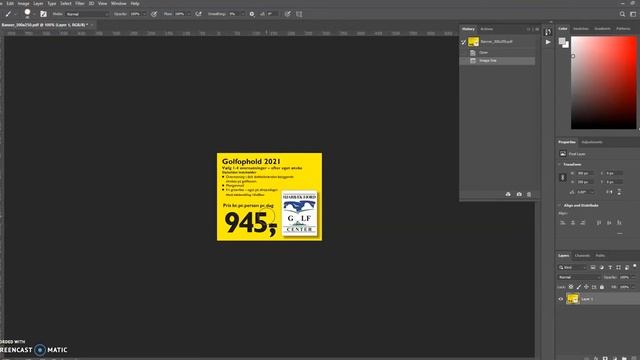Open brush blend Mode dropdown
Image resolution: width=640 pixels, height=360 pixels.
pos(87,14)
